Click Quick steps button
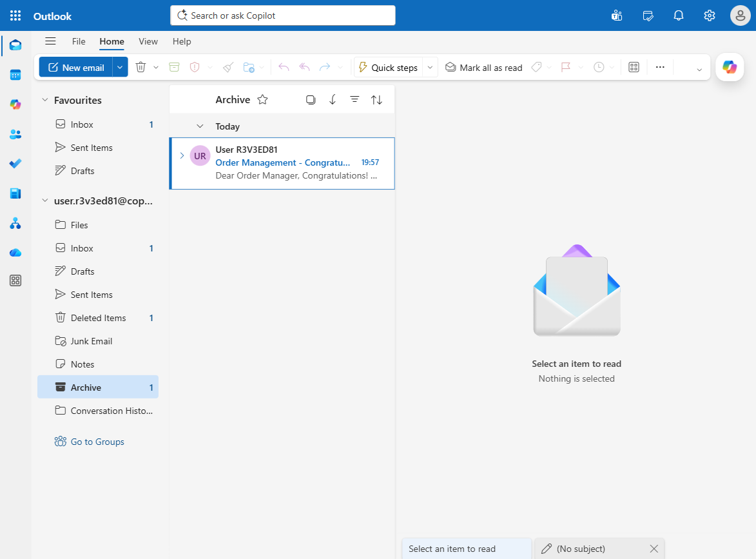The width and height of the screenshot is (756, 559). click(x=389, y=67)
